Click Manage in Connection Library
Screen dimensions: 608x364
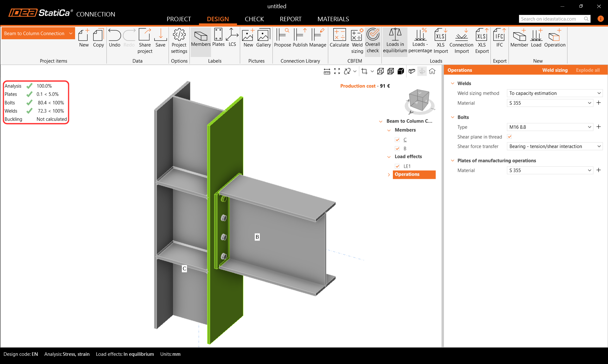tap(317, 38)
